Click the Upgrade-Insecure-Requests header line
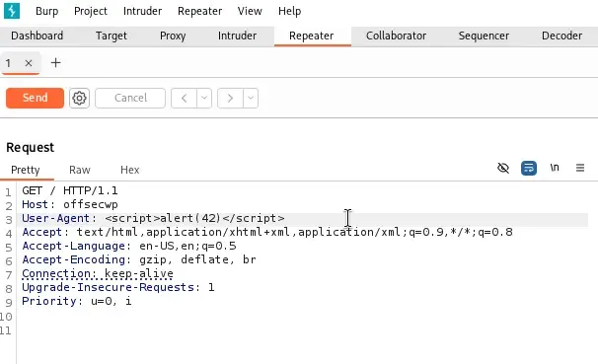 point(118,287)
